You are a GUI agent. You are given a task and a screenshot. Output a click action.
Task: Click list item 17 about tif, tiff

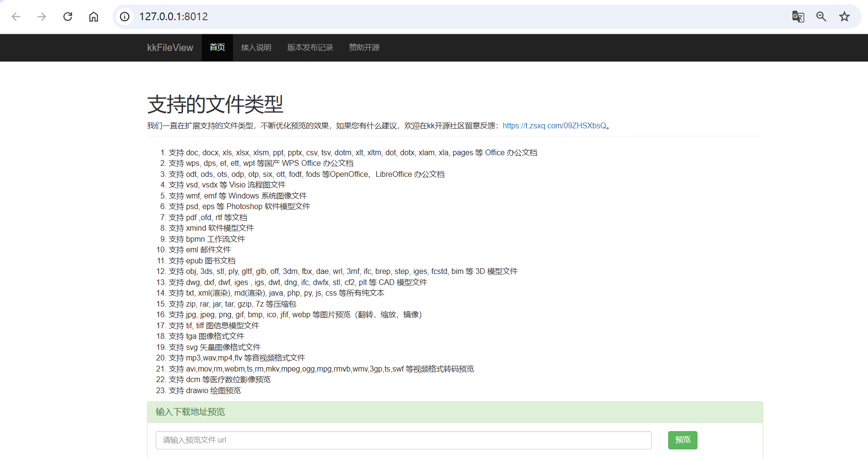(214, 326)
